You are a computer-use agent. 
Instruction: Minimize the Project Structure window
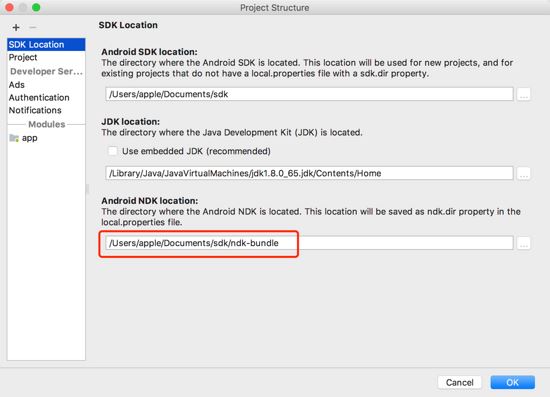23,7
